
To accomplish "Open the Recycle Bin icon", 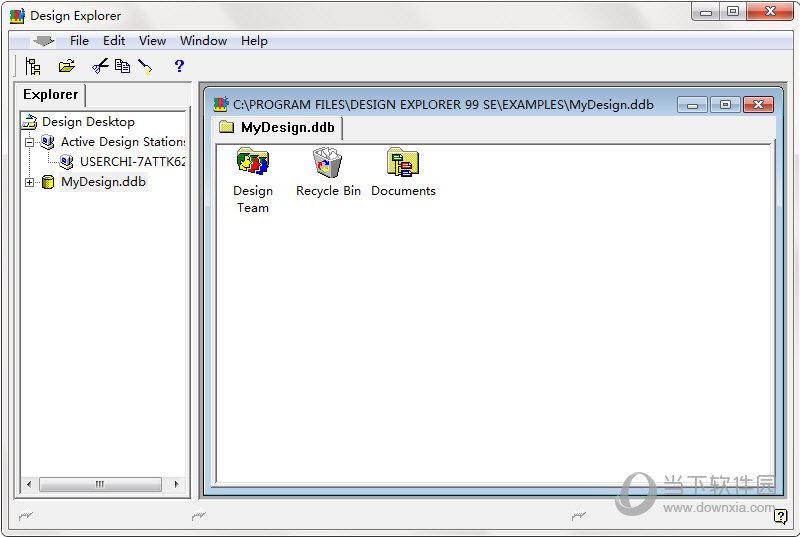I will point(327,162).
